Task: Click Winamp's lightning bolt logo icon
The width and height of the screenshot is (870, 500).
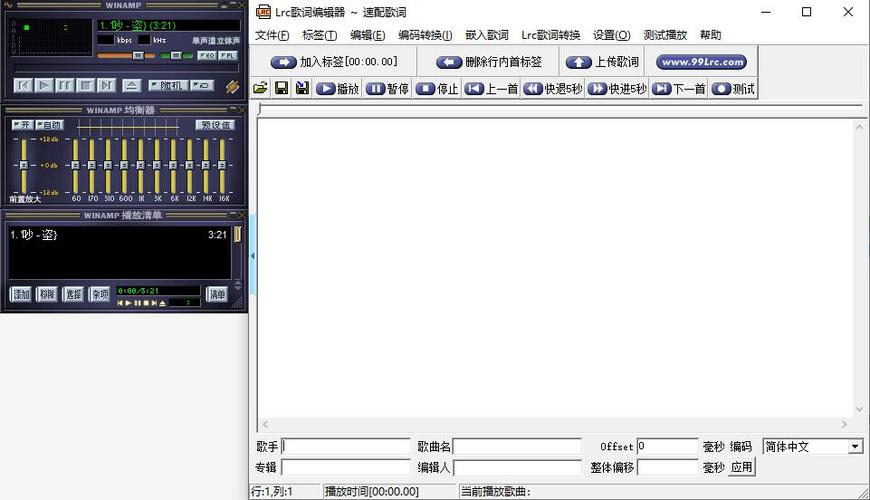Action: [232, 86]
